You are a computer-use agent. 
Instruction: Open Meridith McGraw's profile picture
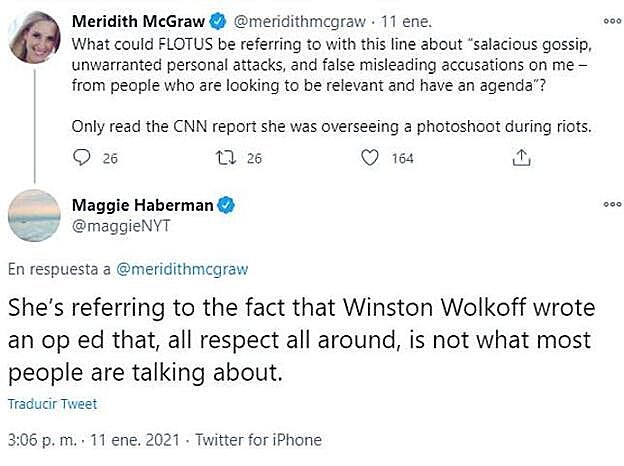(34, 36)
